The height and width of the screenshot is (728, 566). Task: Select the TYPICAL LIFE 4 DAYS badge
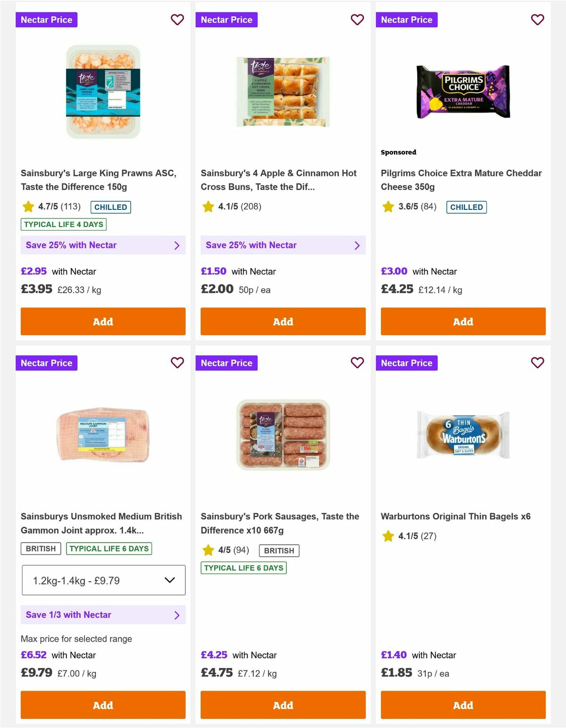coord(63,224)
